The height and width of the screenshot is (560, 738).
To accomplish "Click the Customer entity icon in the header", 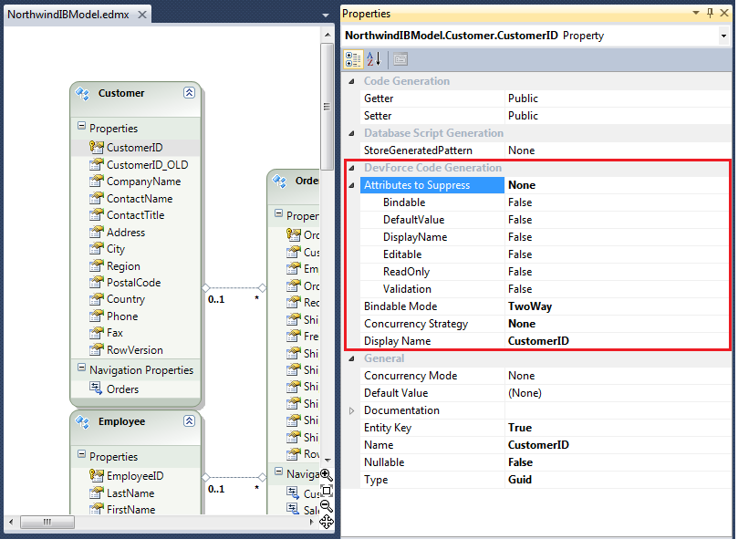I will (x=83, y=94).
